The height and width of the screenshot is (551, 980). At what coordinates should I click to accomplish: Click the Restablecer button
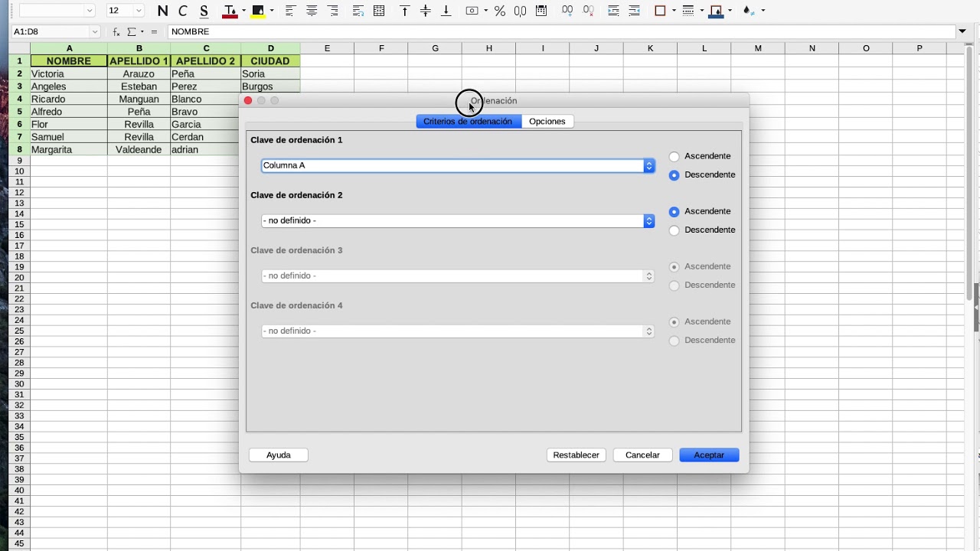[577, 455]
